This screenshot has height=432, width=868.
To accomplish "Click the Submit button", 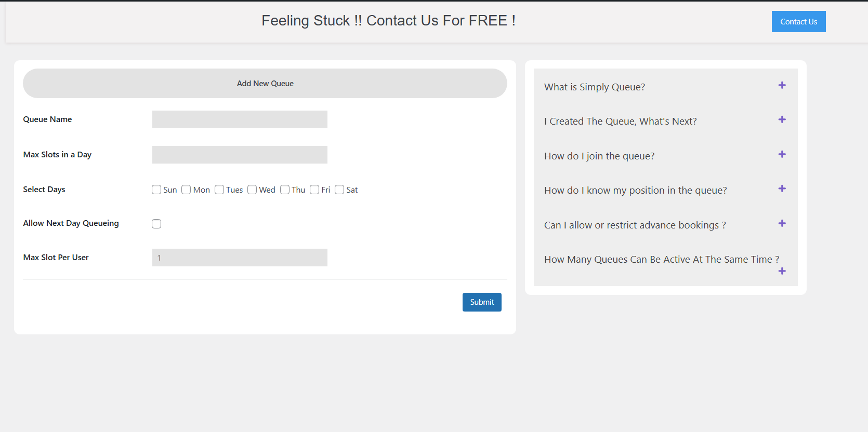I will (x=482, y=302).
